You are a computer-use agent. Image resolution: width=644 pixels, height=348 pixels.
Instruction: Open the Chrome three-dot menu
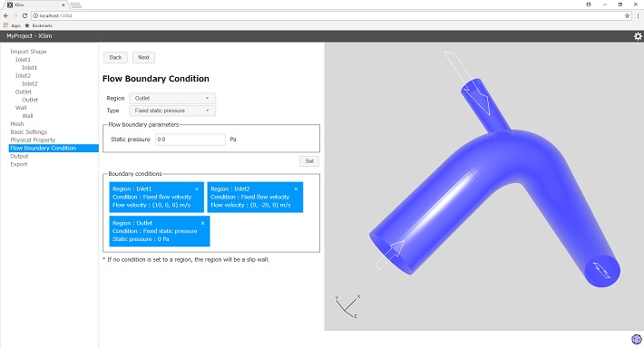(638, 15)
